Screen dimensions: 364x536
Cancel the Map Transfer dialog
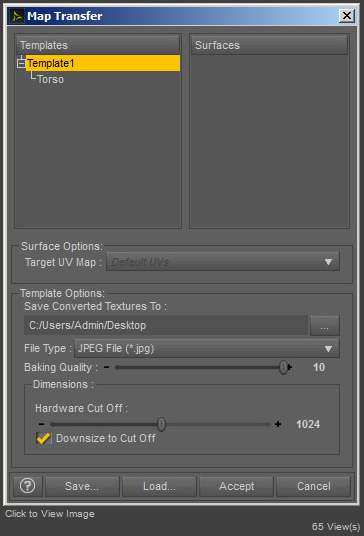pyautogui.click(x=314, y=486)
